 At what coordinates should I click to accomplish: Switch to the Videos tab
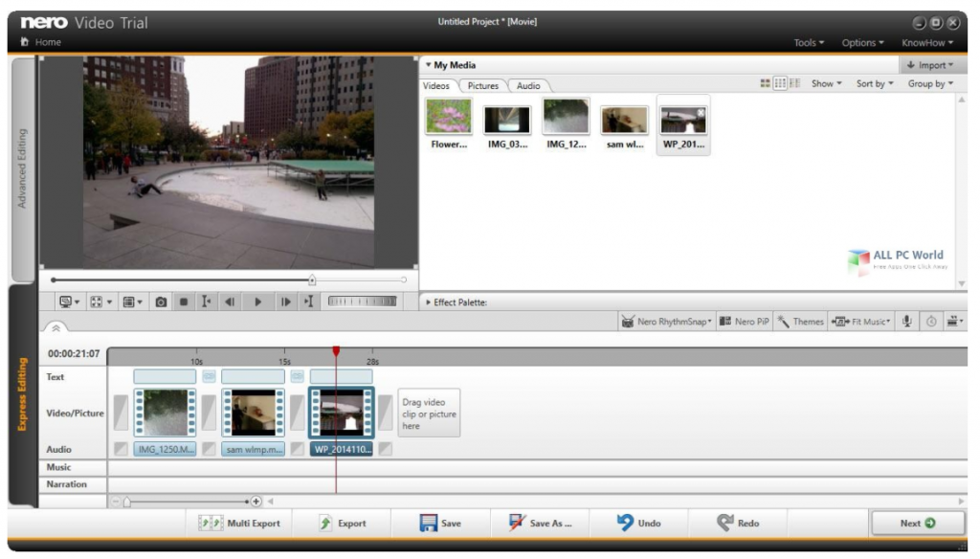436,85
